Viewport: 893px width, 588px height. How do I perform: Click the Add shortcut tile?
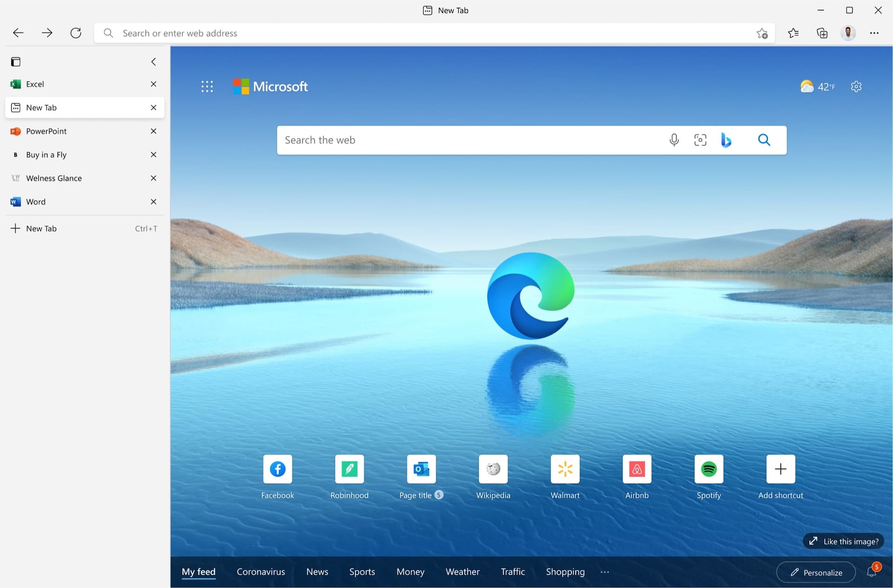[x=780, y=469]
